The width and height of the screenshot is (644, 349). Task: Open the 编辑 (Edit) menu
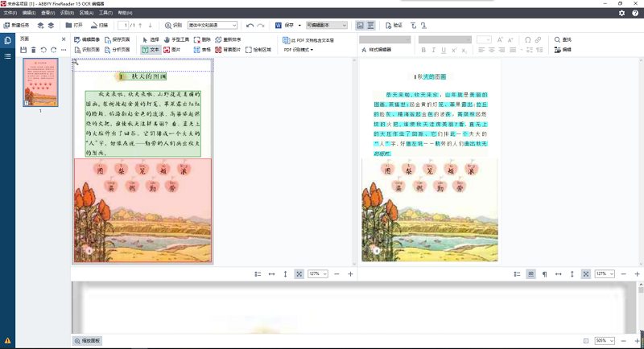click(29, 13)
